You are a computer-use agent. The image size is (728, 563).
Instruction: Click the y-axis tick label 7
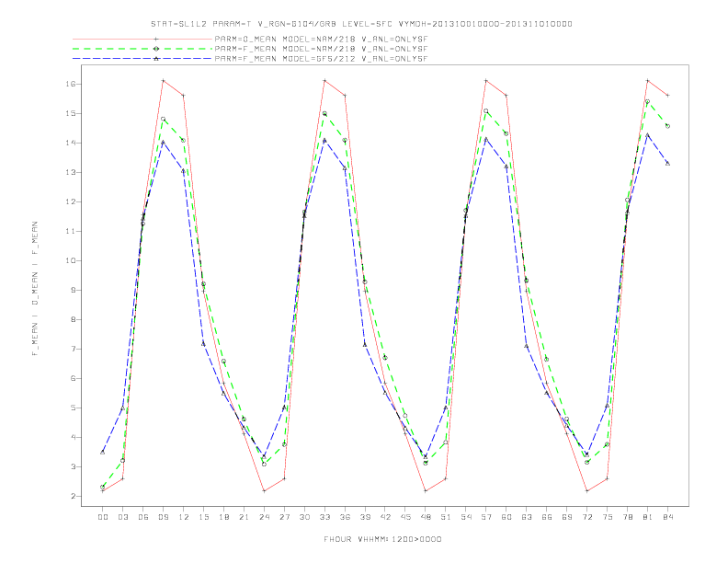tap(74, 349)
